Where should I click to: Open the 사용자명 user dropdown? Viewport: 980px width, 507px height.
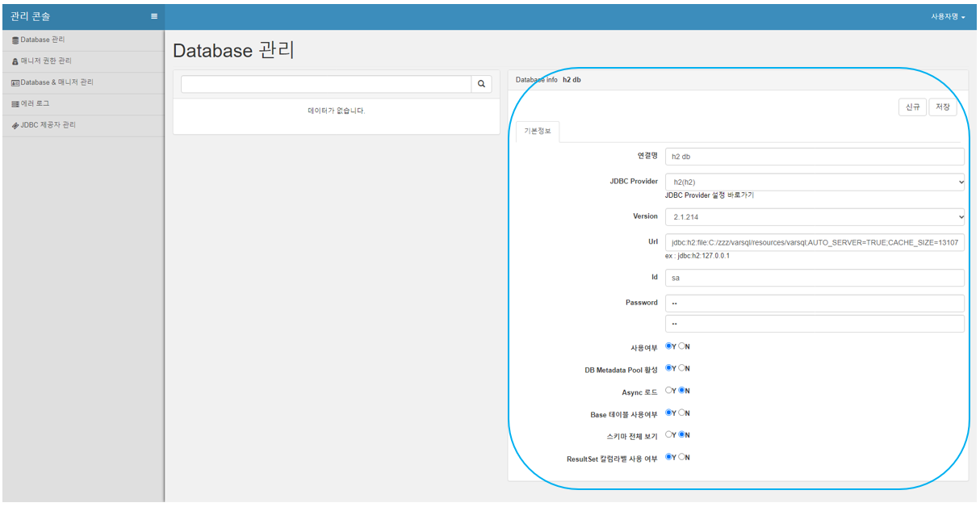(x=948, y=17)
